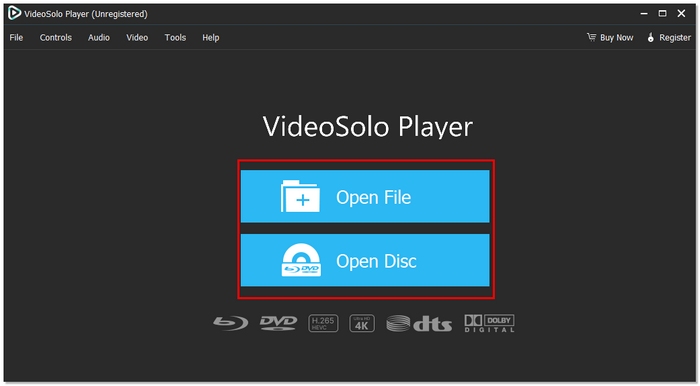Viewport: 700px width, 386px height.
Task: Click the Blu-ray logo icon
Action: [x=231, y=323]
